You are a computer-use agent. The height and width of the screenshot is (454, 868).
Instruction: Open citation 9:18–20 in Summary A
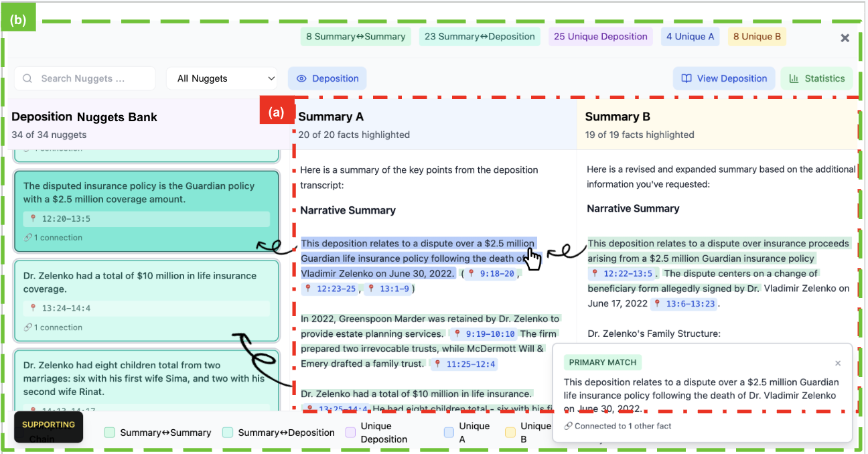coord(492,274)
